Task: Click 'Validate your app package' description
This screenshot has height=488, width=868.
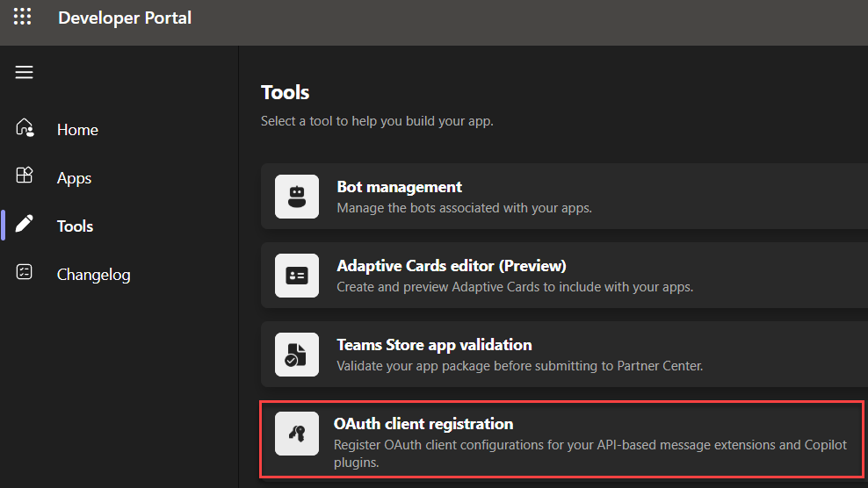Action: point(520,366)
